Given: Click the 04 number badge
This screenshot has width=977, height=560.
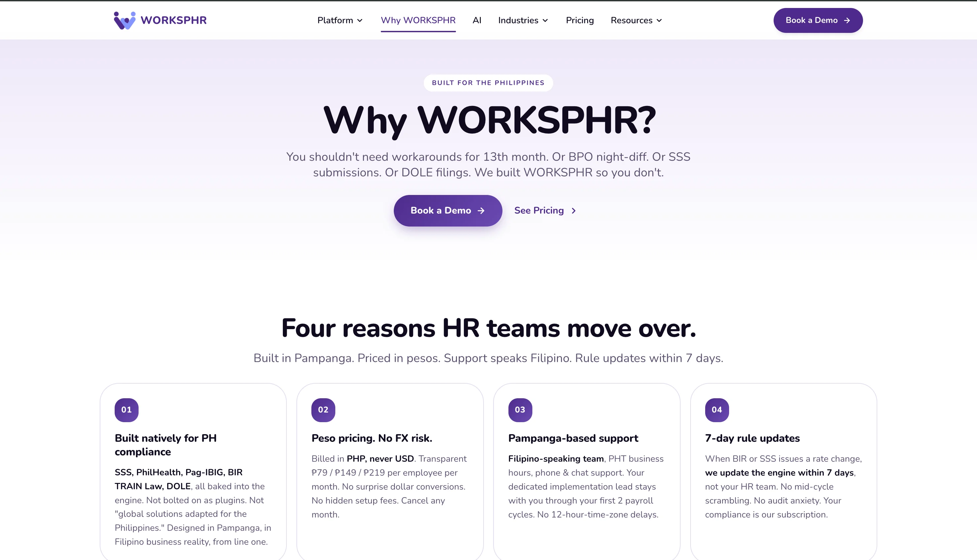Looking at the screenshot, I should point(717,410).
